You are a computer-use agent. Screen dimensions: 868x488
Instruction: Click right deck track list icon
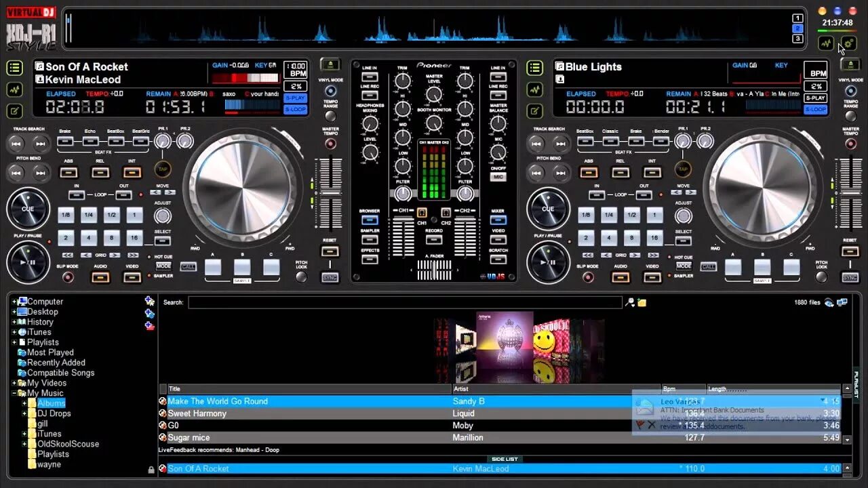point(535,68)
